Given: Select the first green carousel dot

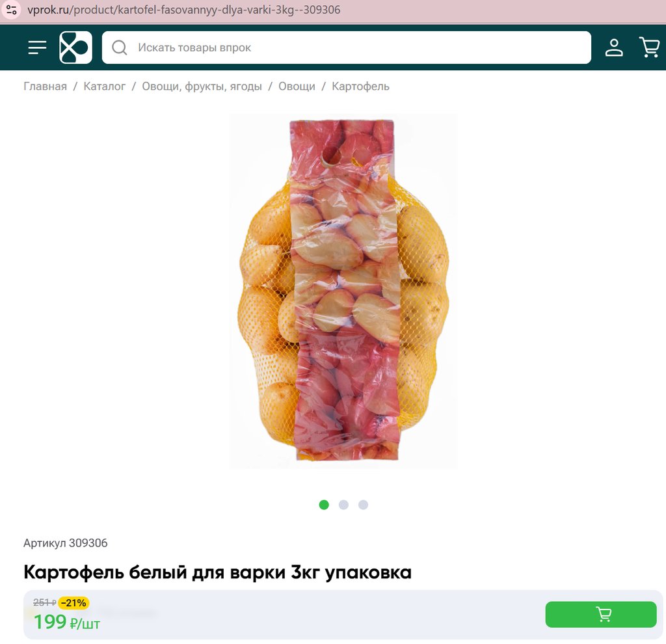Looking at the screenshot, I should 324,504.
